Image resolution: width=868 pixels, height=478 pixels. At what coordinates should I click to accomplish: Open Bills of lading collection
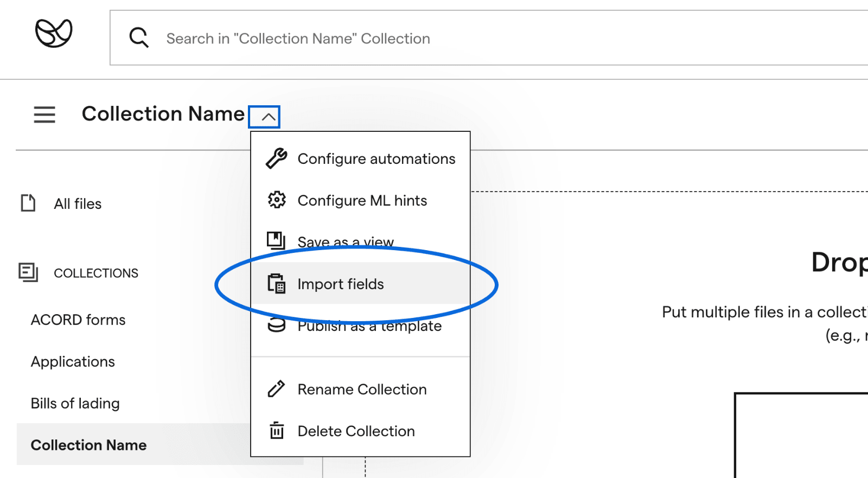75,403
